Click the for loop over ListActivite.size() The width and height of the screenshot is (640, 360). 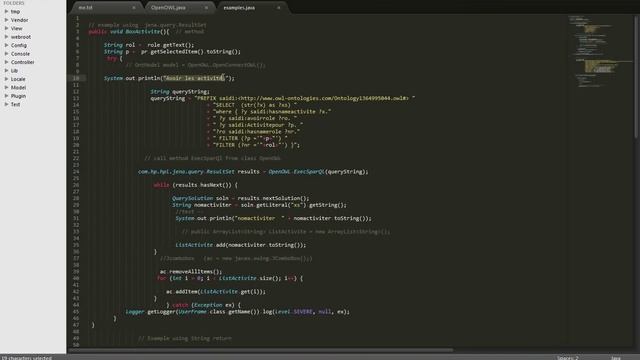coord(230,278)
